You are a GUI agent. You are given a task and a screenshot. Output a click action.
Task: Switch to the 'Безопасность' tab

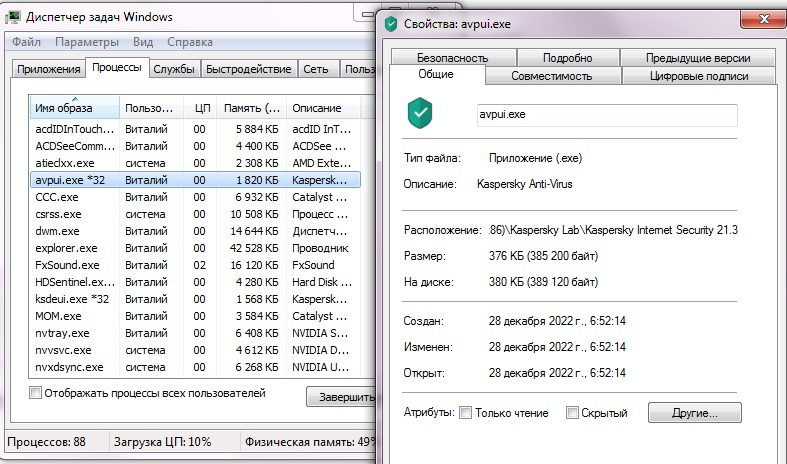click(452, 58)
